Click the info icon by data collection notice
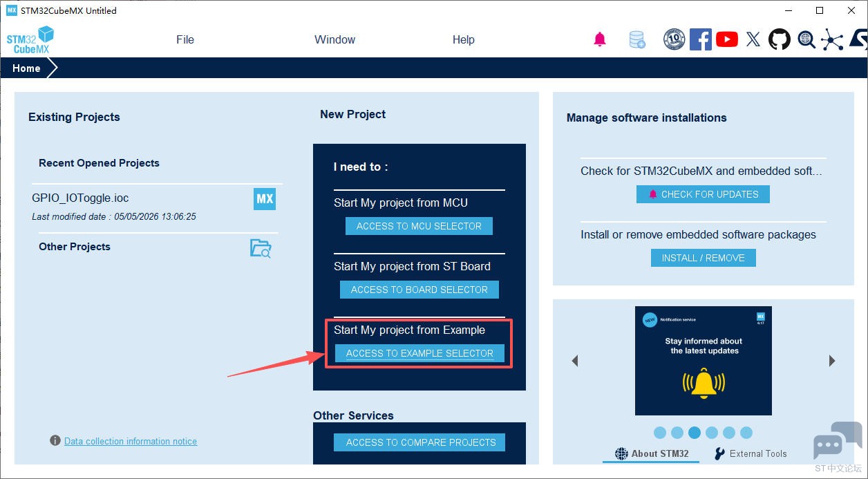This screenshot has height=479, width=868. point(55,440)
